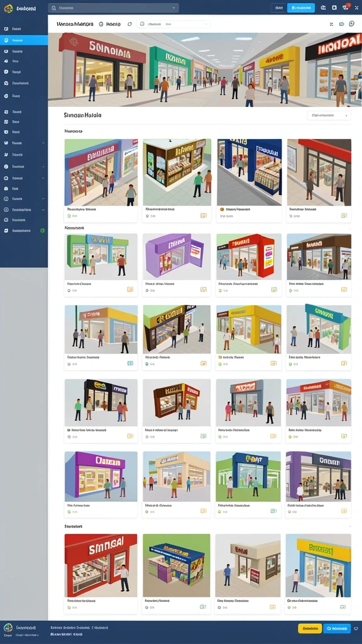Viewport: 362px width, 644px height.
Task: Open the black storefront thumbnail with yellow logo
Action: coord(101,402)
